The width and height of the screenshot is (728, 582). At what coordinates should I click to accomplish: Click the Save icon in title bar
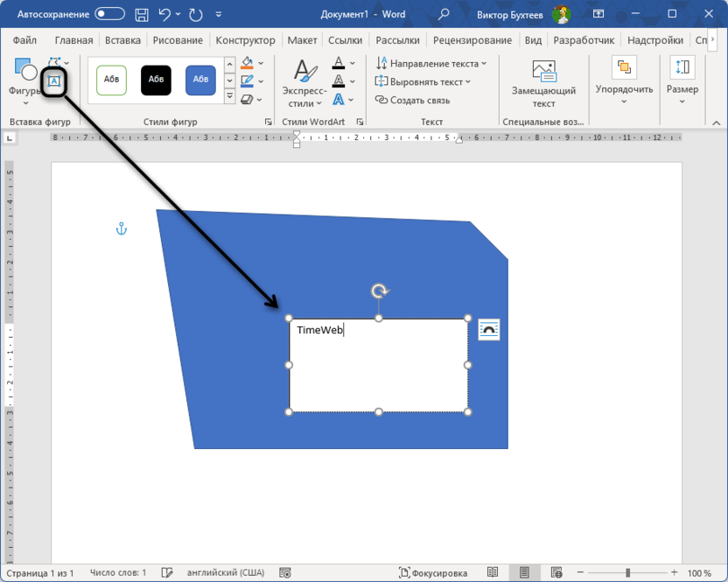click(141, 14)
